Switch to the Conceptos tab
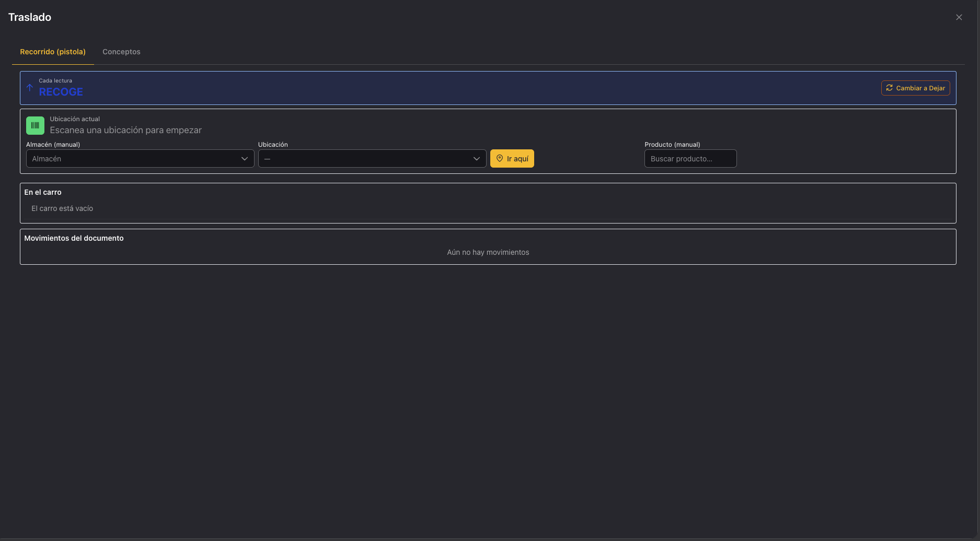 click(x=121, y=52)
